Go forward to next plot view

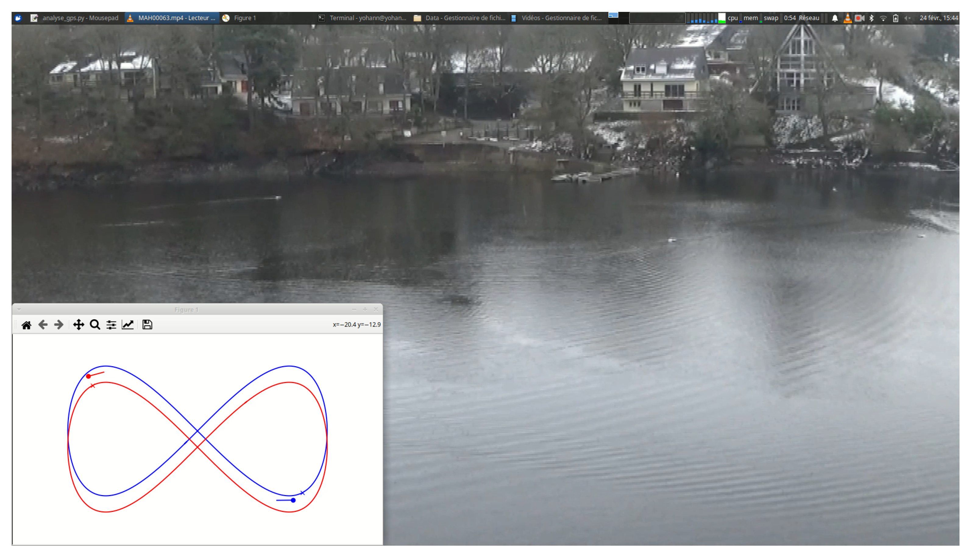(x=59, y=325)
